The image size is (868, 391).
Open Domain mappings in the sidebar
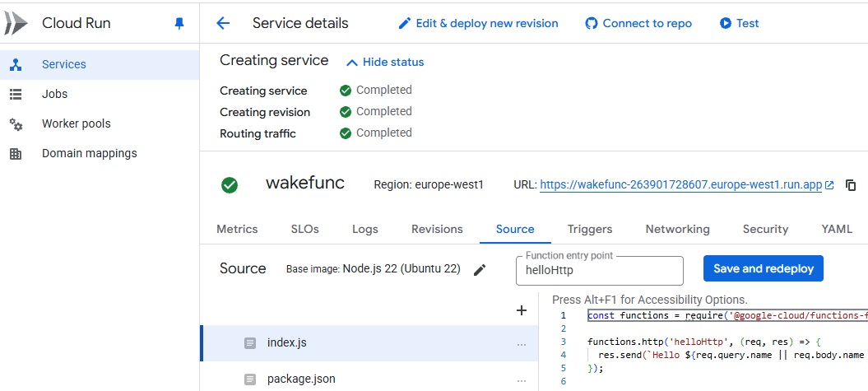[x=100, y=153]
